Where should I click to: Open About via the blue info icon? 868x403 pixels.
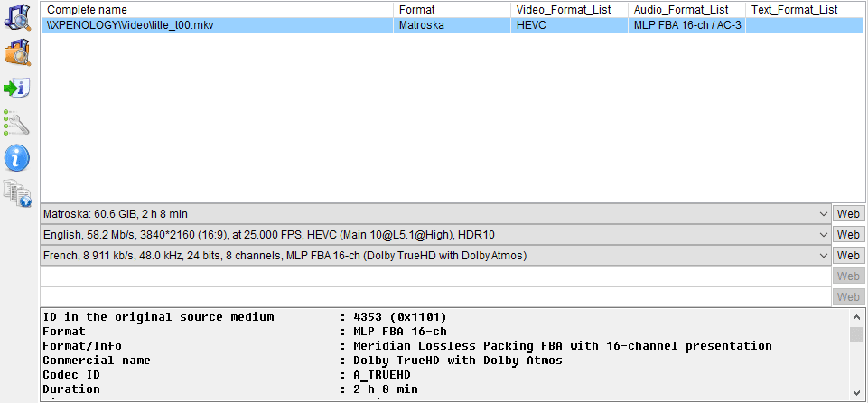click(x=17, y=158)
